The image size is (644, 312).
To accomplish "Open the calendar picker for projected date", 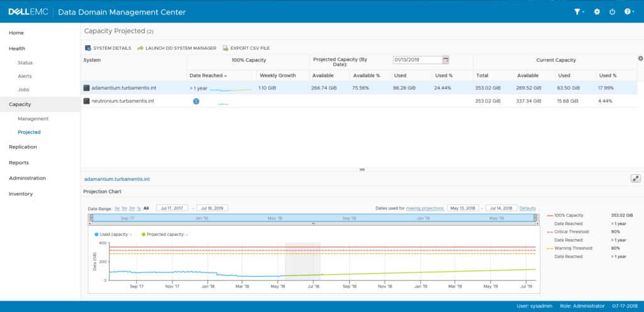I will click(x=446, y=60).
